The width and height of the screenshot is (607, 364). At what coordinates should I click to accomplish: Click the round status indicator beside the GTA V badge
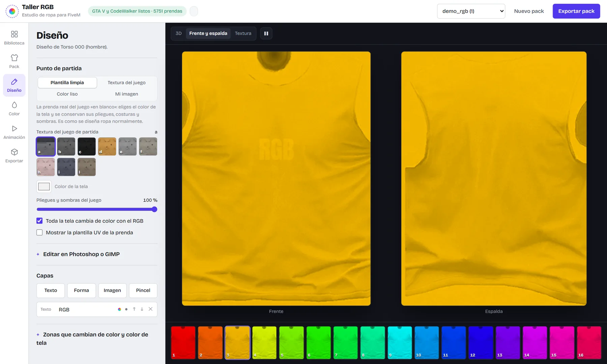pyautogui.click(x=194, y=11)
